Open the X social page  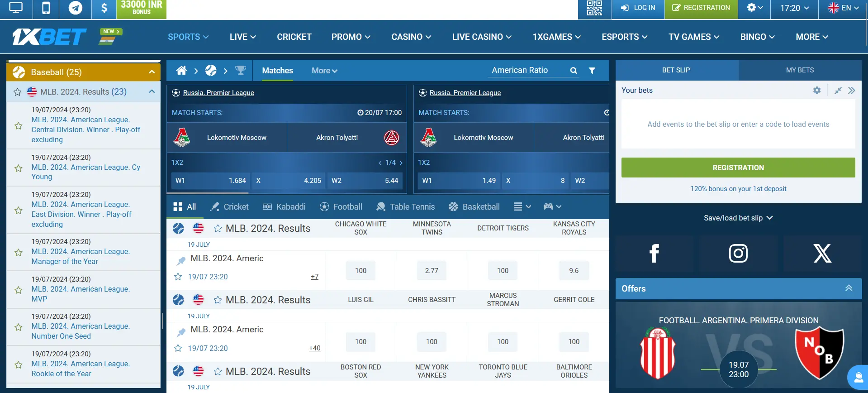(x=822, y=254)
